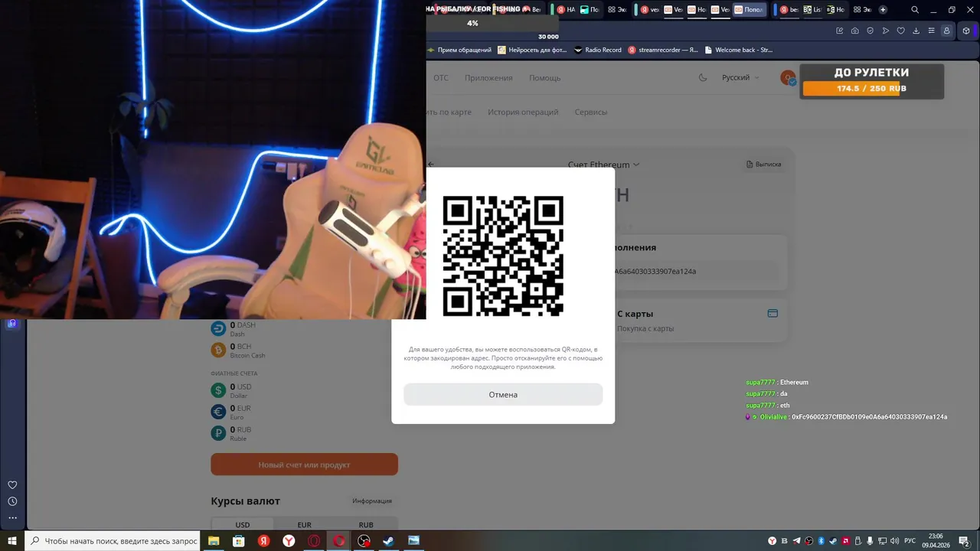Expand the Счет Ethereum account dropdown

603,165
